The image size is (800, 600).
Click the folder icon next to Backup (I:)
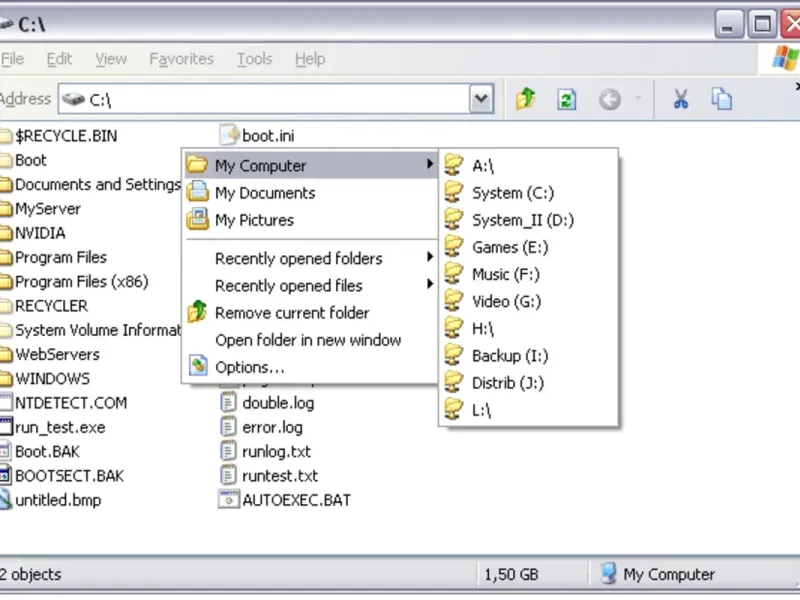click(x=453, y=355)
